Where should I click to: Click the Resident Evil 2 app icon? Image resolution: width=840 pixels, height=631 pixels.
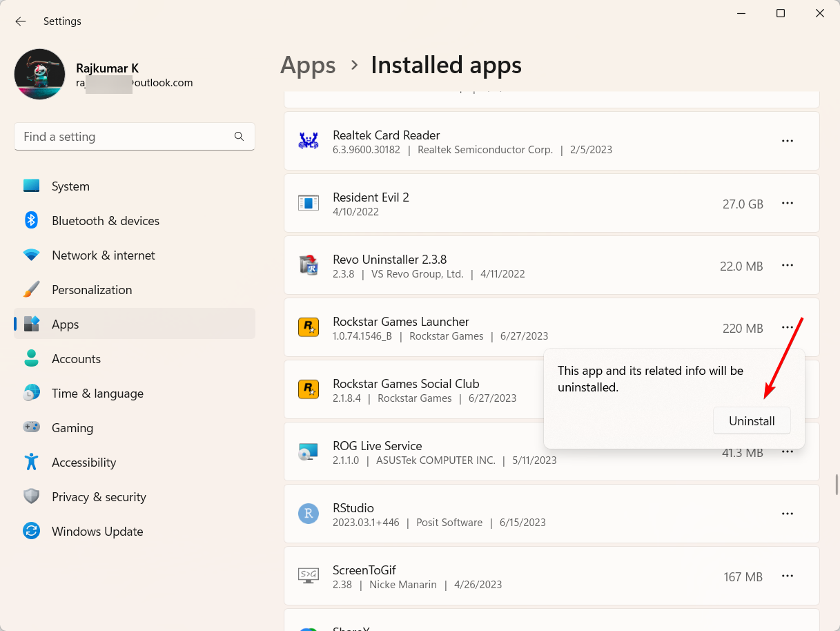308,203
